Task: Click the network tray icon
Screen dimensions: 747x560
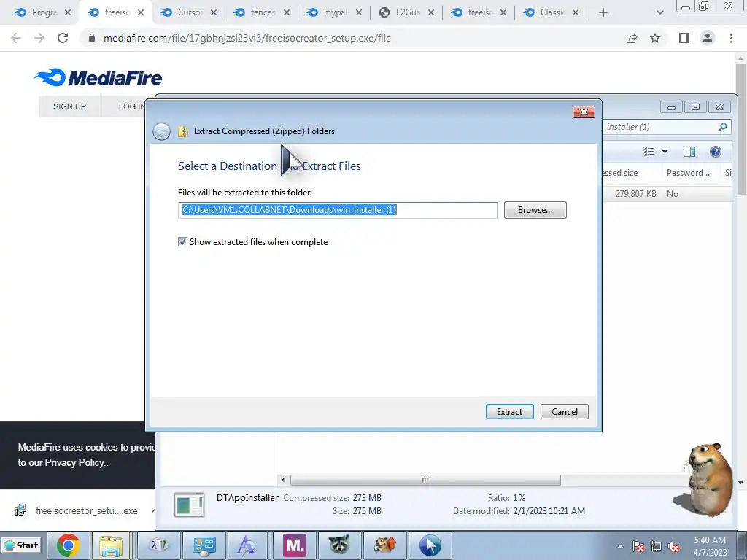Action: (x=656, y=546)
